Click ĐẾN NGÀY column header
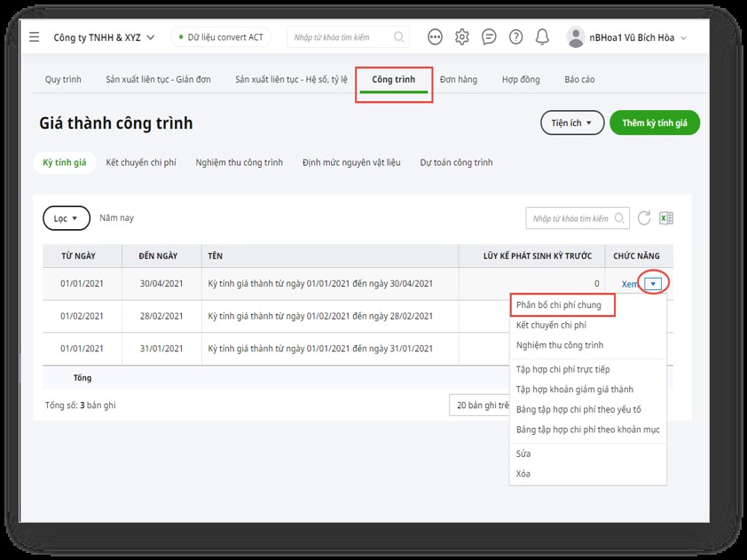The height and width of the screenshot is (560, 747). click(161, 256)
